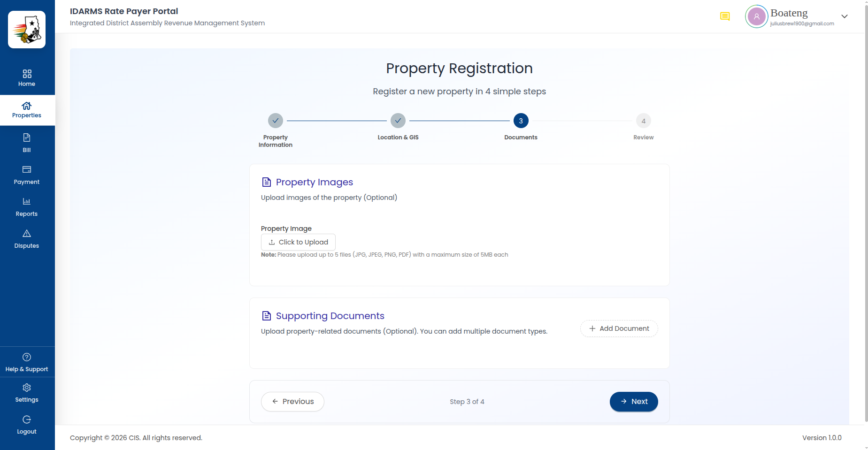This screenshot has height=450, width=868.
Task: Click the Boateng username text
Action: pos(789,13)
